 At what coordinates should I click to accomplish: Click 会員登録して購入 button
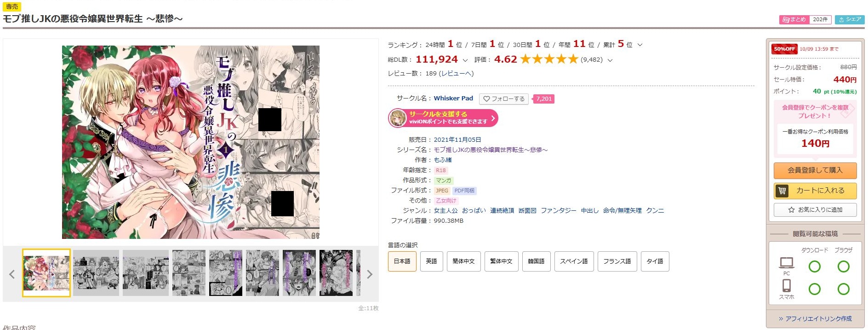[x=815, y=170]
